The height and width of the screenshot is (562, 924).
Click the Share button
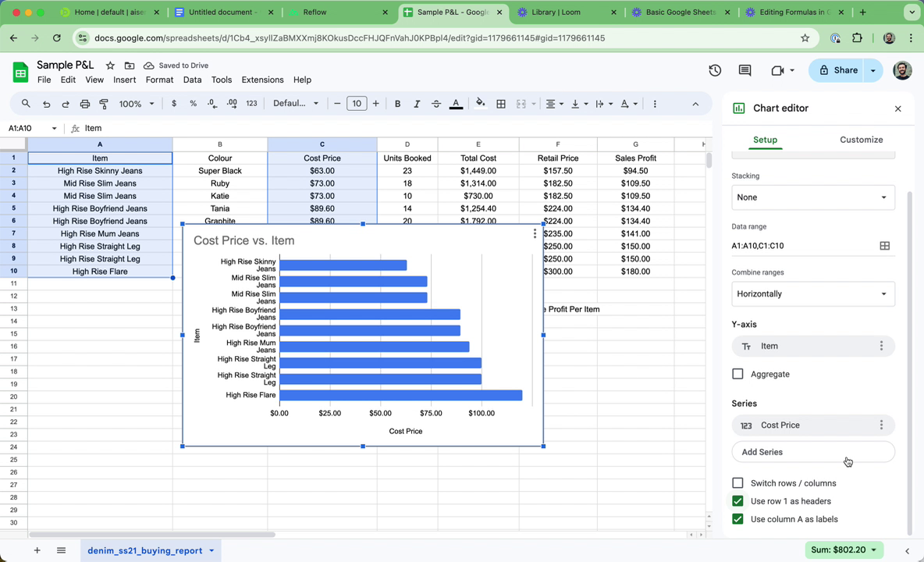[837, 70]
